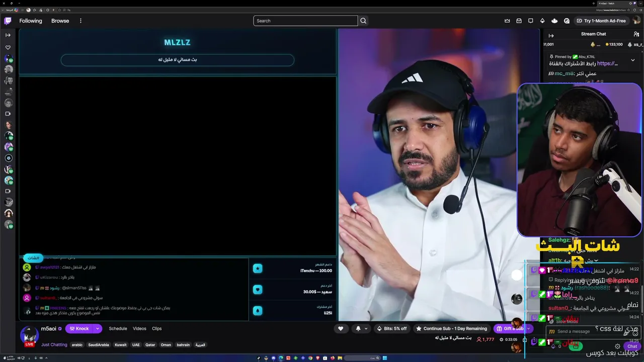The width and height of the screenshot is (644, 362).
Task: Open m5aoi channel name link
Action: coord(49,328)
